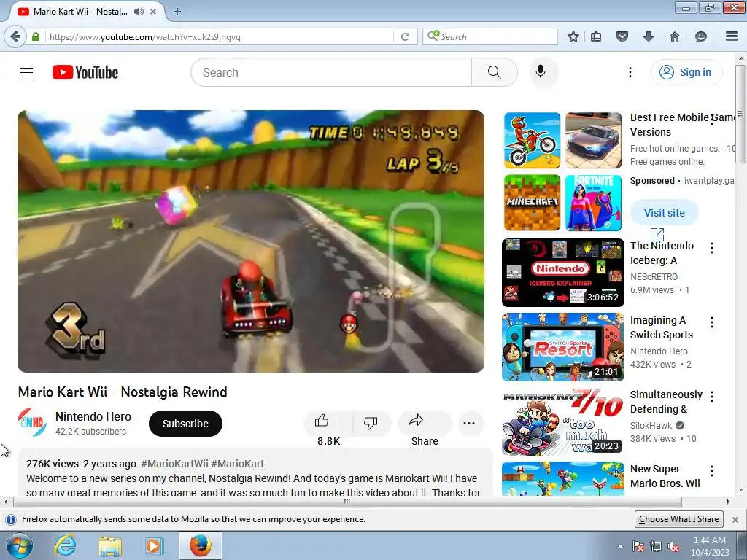Open The Nintendo Iceberg video thumbnail
Viewport: 747px width, 560px height.
coord(562,273)
